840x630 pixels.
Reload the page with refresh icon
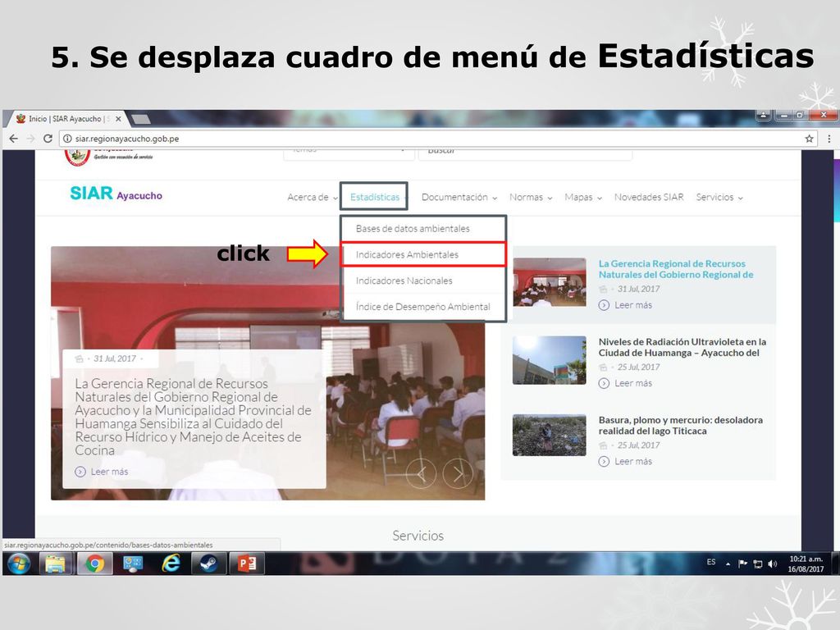[48, 139]
